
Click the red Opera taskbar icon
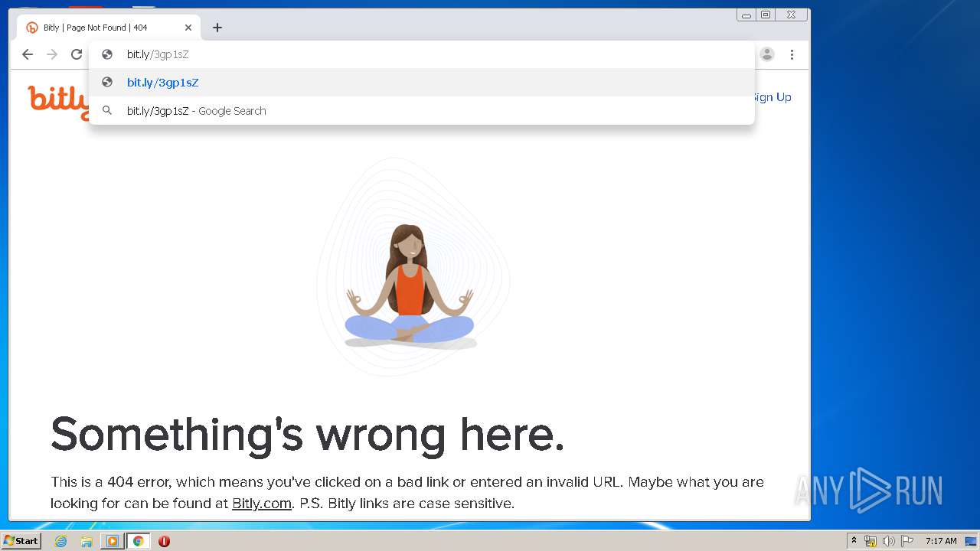[x=164, y=541]
